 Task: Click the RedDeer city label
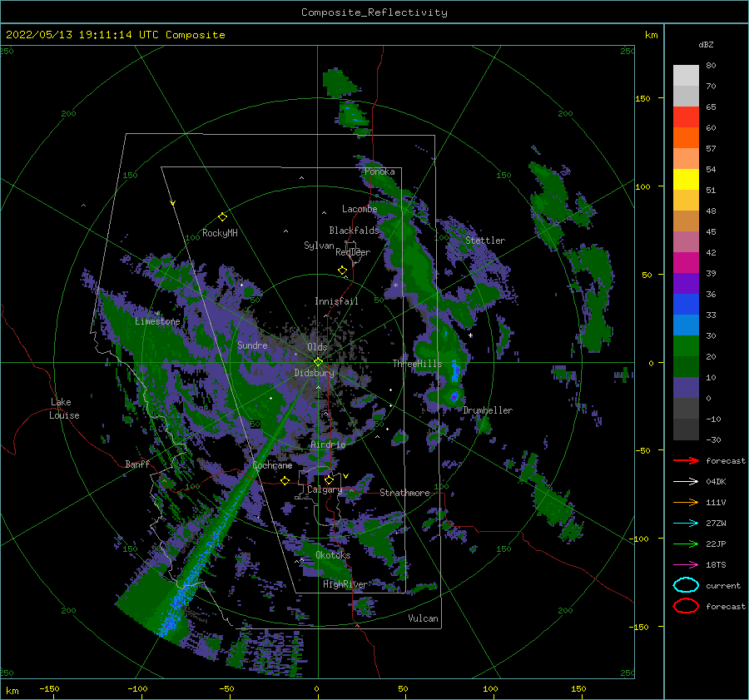click(x=353, y=252)
